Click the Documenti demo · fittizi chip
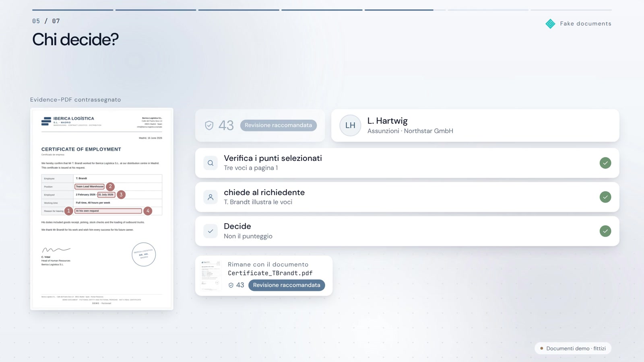 (573, 348)
